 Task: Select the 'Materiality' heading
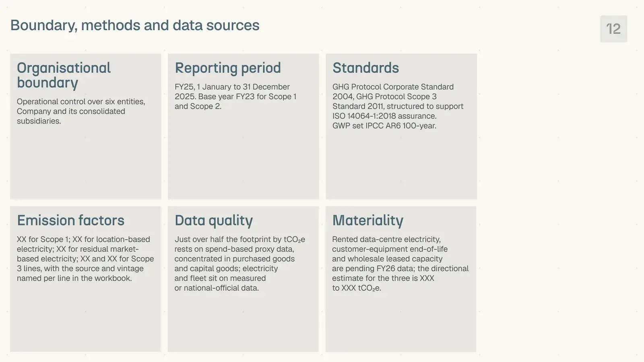coord(368,220)
